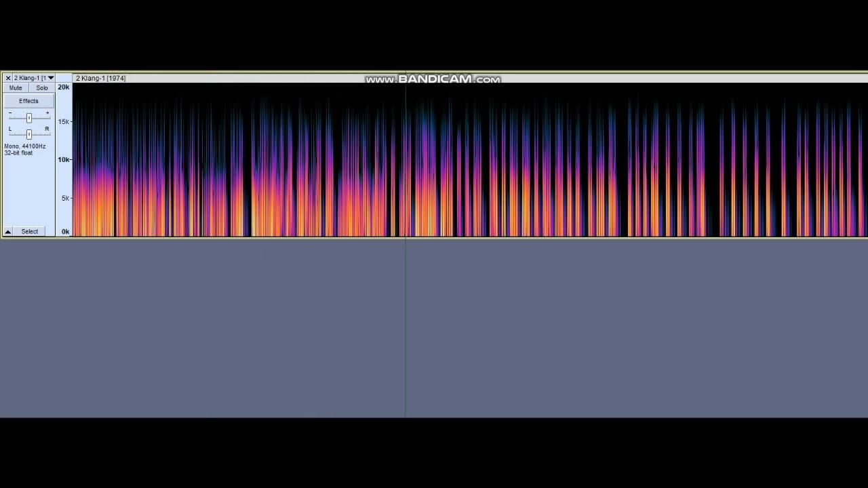The image size is (868, 488).
Task: Solo the 2 Klang-1 track
Action: click(42, 88)
